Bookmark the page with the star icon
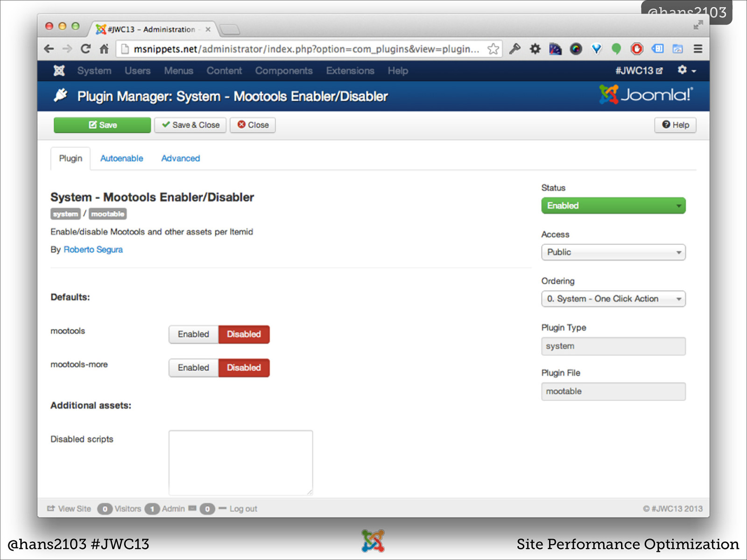This screenshot has height=560, width=747. coord(493,49)
